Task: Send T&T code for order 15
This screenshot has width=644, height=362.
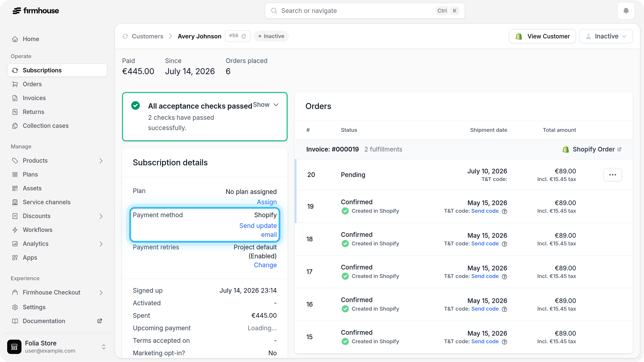Action: (x=485, y=341)
